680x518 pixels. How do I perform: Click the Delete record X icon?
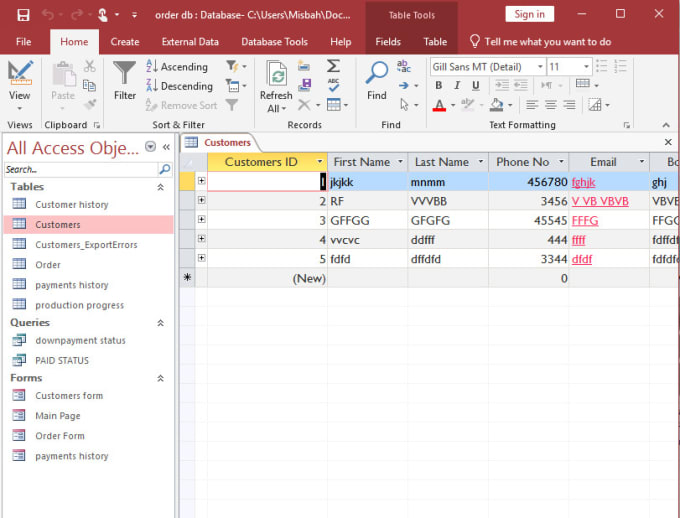click(304, 105)
